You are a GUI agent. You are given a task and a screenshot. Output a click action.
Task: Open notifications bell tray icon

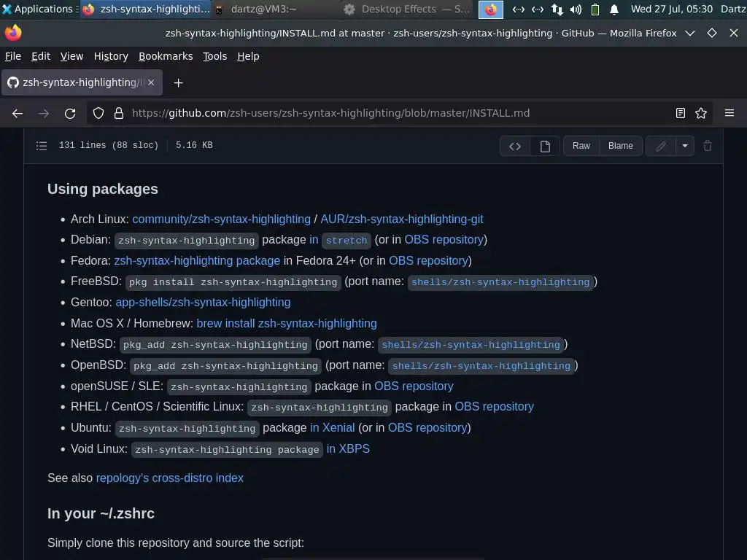click(614, 9)
